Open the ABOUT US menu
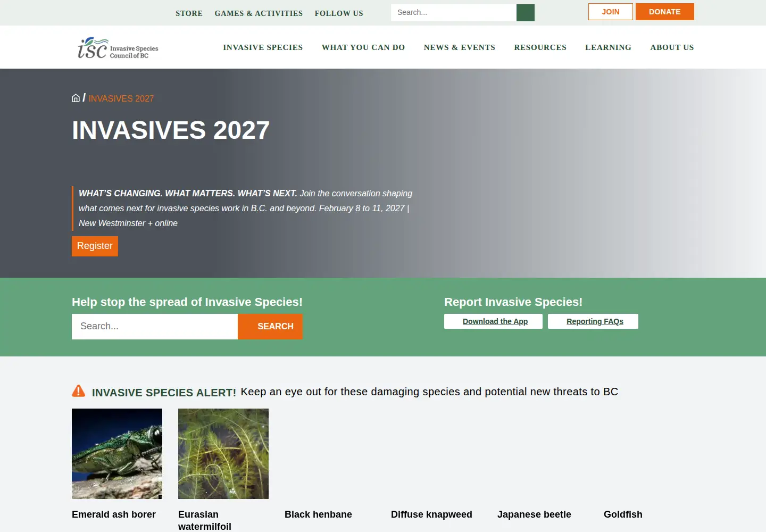 coord(672,47)
